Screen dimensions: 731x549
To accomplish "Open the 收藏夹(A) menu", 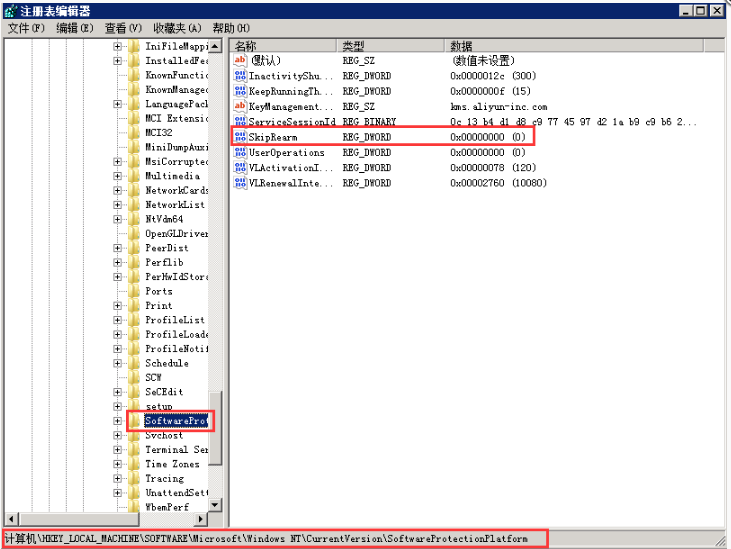I will (177, 28).
